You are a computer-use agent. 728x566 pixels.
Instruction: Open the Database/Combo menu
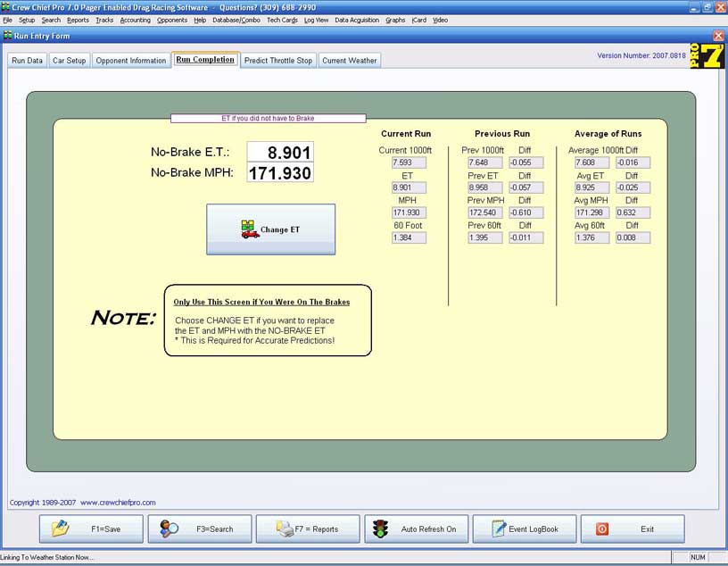pos(236,20)
